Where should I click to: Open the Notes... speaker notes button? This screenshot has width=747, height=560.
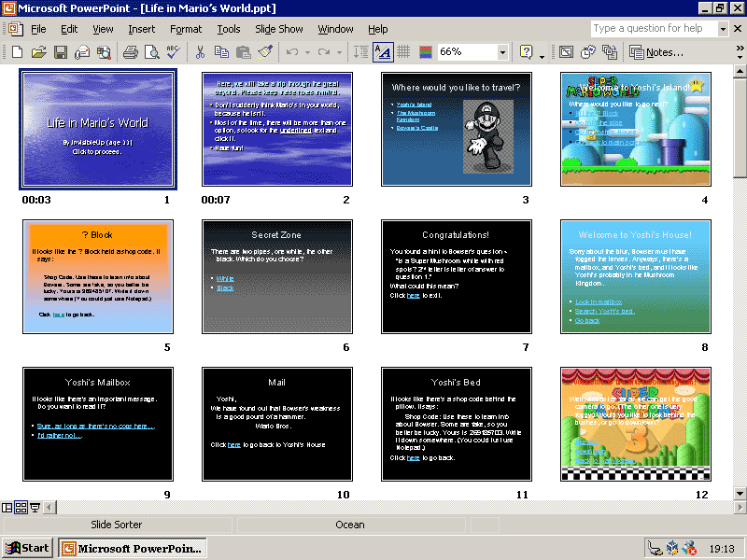point(656,52)
